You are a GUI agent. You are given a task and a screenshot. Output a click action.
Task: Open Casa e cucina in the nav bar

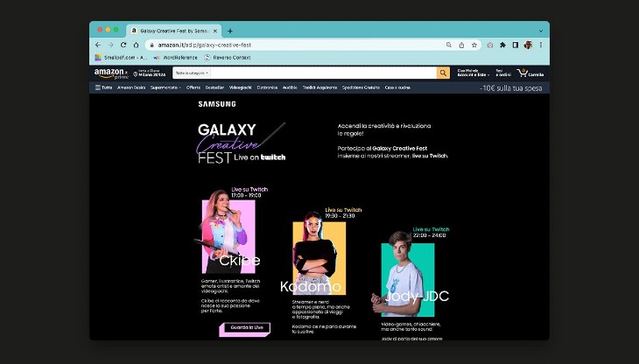tap(397, 87)
